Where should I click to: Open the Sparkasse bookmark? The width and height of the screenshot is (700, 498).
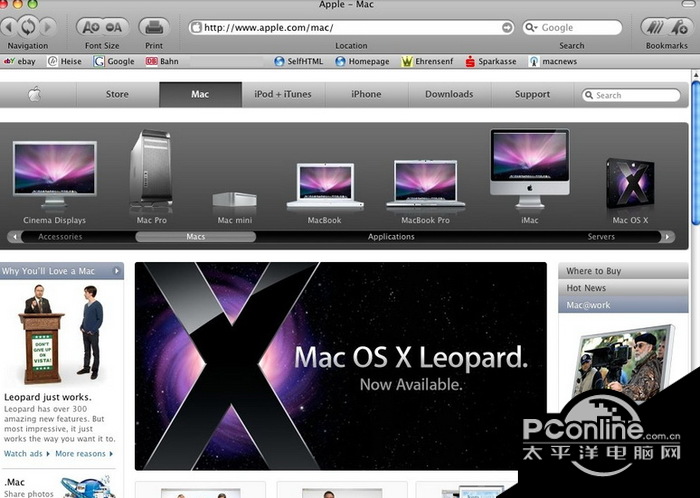tap(491, 61)
